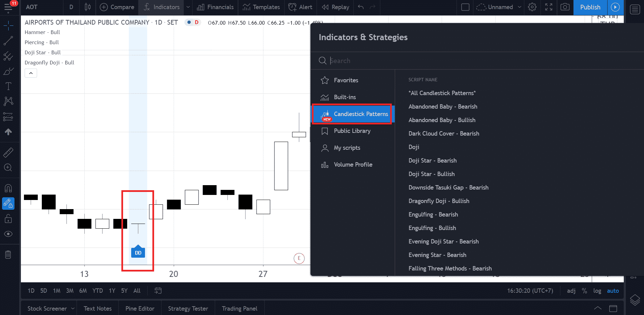
Task: Open chart settings gear
Action: coord(532,7)
